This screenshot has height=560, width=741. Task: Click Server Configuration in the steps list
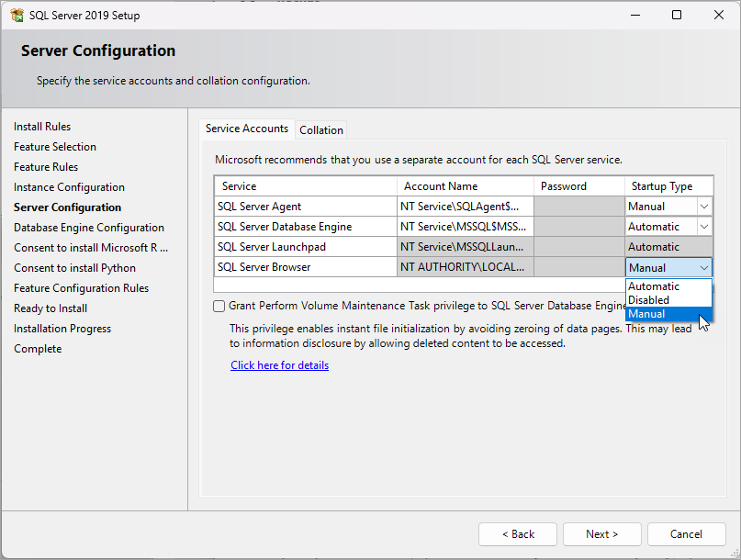point(68,207)
